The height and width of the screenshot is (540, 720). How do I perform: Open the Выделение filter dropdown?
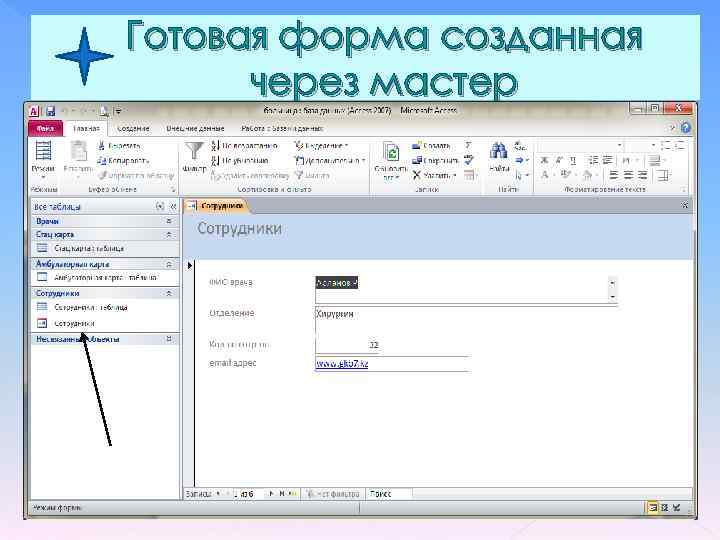(321, 146)
